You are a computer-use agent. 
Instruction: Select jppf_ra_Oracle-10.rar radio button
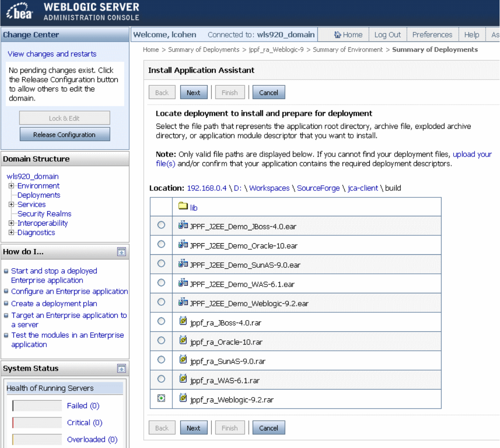coord(161,340)
